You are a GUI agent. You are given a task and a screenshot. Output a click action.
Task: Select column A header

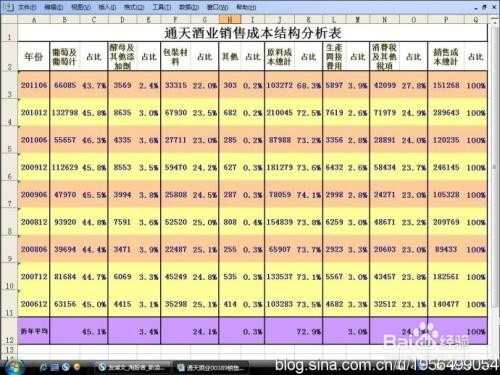[34, 20]
